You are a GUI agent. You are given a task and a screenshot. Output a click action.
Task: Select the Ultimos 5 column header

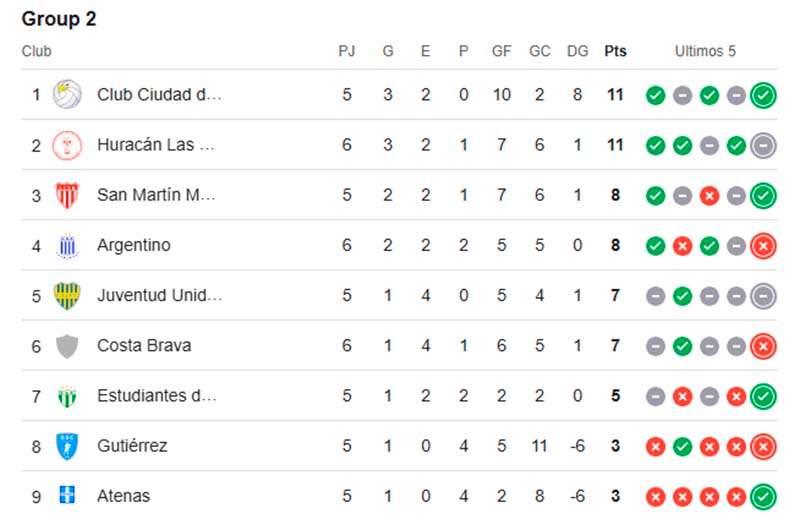click(x=705, y=51)
